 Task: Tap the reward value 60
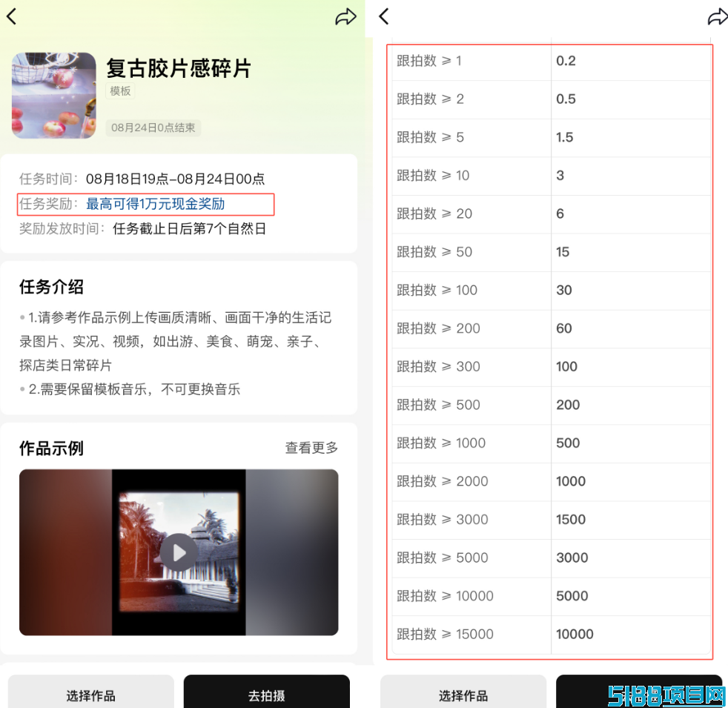point(564,328)
